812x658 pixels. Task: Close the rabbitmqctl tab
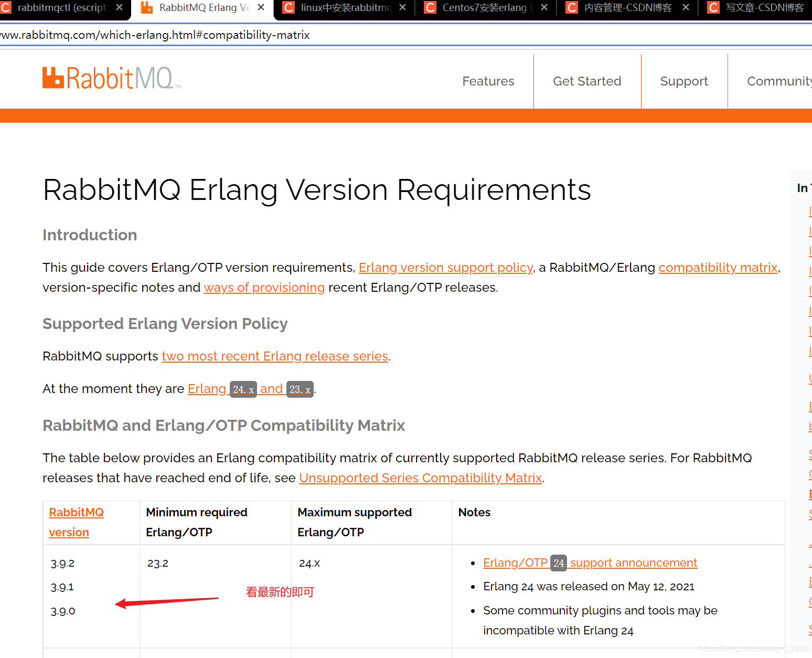pyautogui.click(x=119, y=7)
